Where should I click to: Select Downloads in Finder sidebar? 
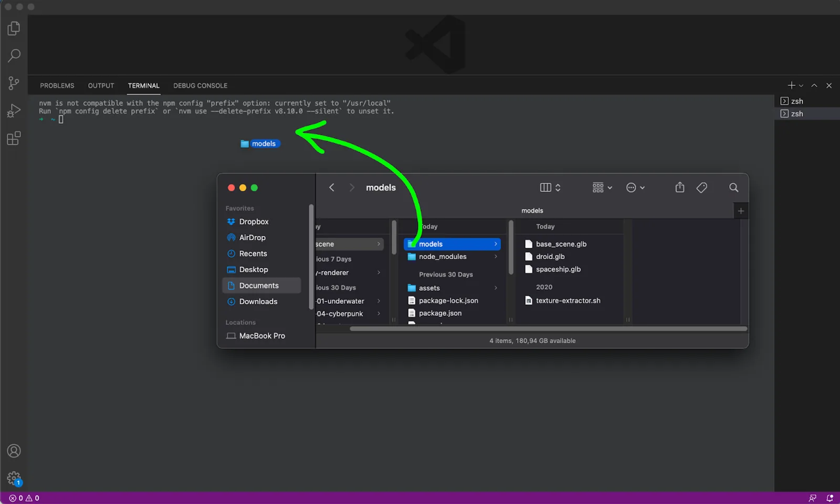tap(261, 301)
